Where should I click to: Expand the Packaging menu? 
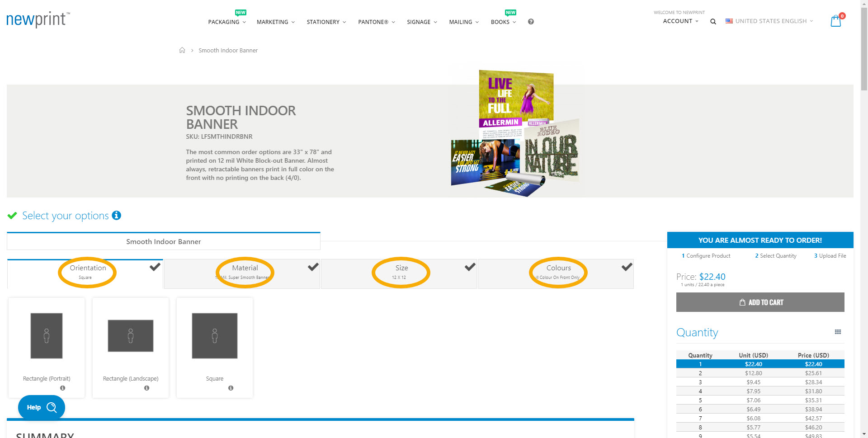(x=227, y=22)
